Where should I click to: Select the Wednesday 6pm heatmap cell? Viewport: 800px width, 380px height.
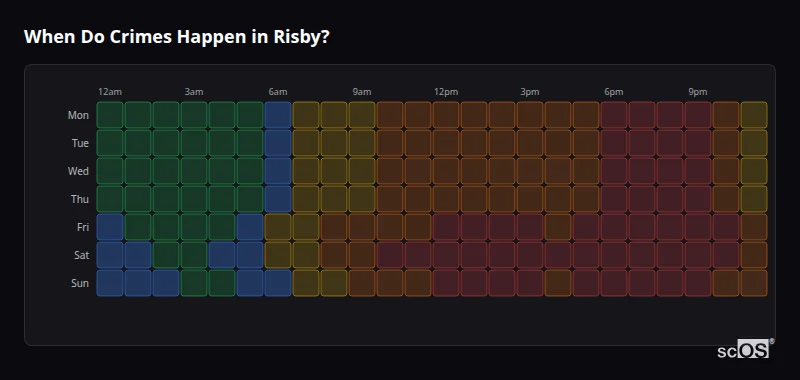click(x=614, y=171)
